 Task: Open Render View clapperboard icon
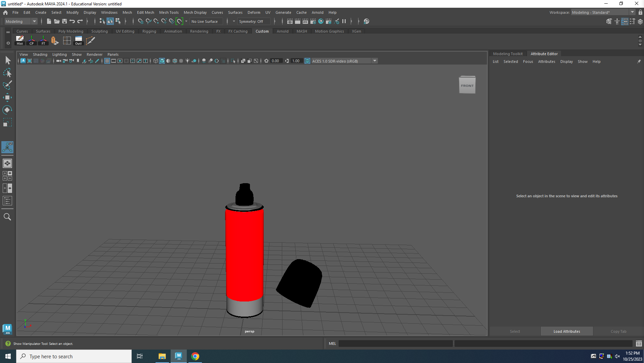point(290,22)
